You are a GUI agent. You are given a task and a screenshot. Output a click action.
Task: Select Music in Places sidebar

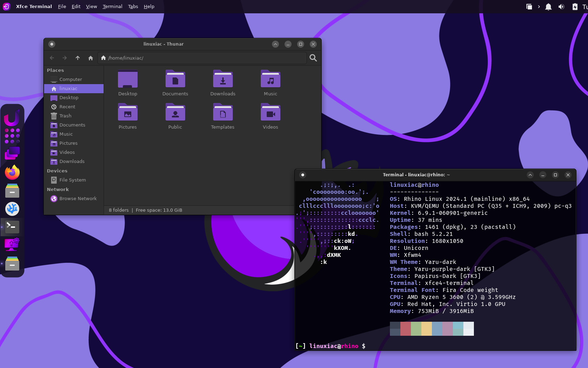(x=74, y=134)
